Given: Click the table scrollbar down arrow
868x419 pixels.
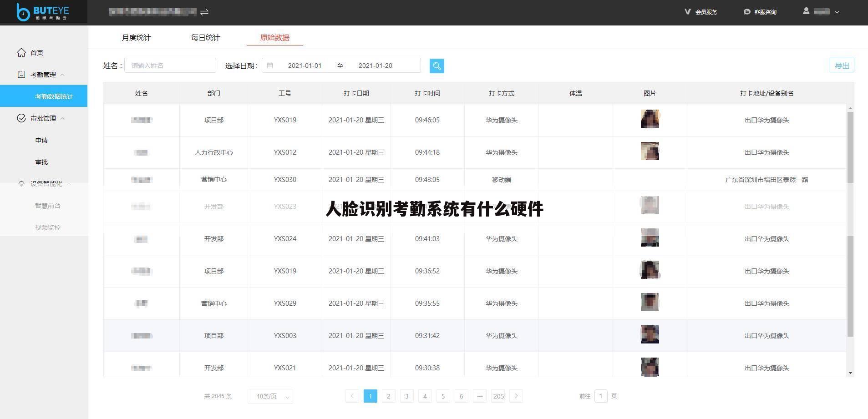Looking at the screenshot, I should pyautogui.click(x=850, y=373).
